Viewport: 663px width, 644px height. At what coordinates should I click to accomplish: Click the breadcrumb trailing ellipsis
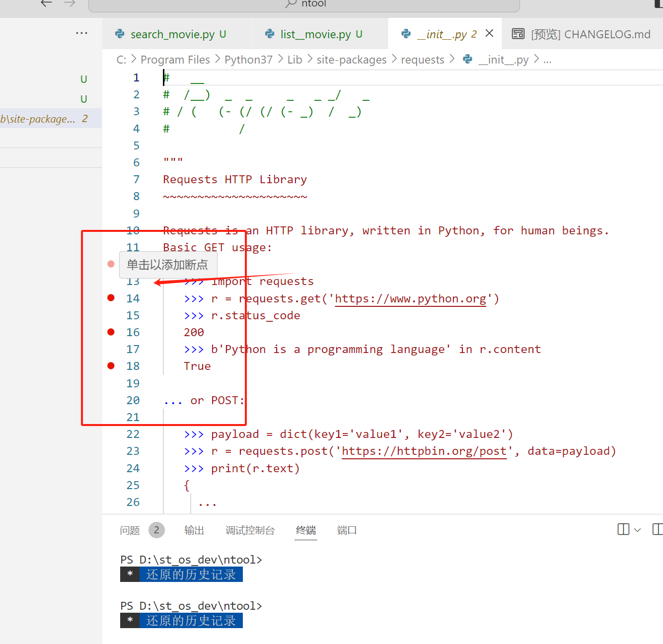[547, 60]
